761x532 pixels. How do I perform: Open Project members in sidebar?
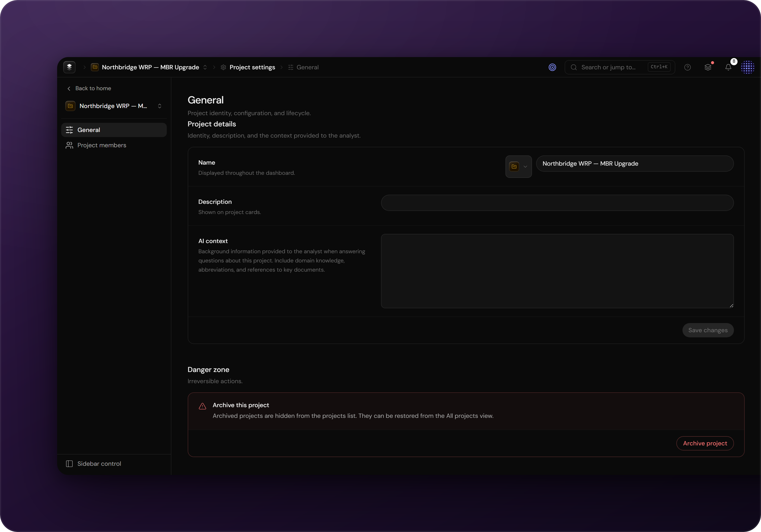114,145
